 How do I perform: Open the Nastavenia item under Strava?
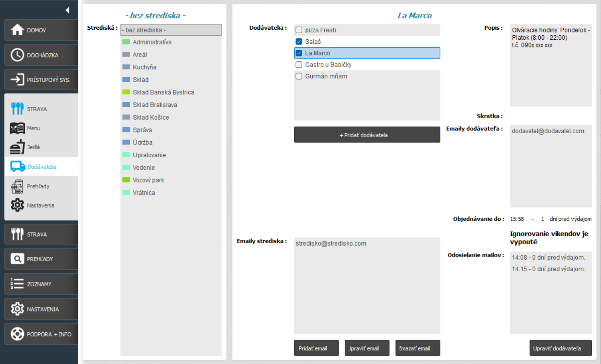click(x=40, y=205)
